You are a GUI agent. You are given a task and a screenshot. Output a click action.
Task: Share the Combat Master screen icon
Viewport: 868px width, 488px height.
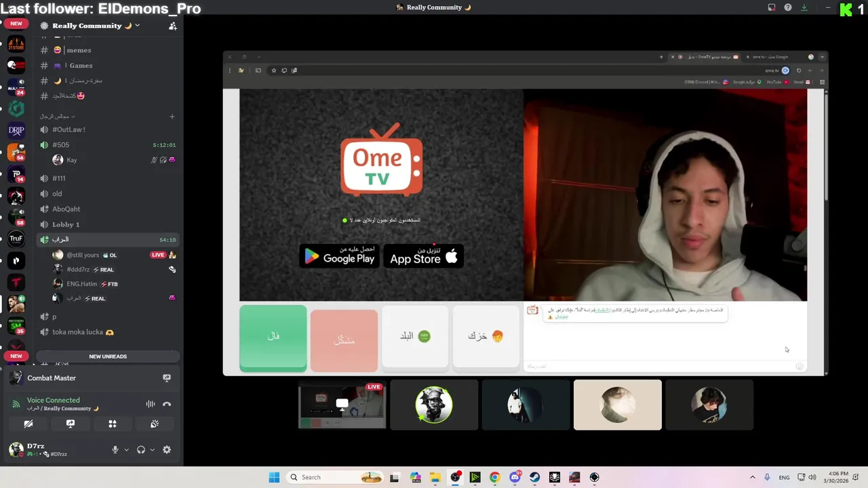click(x=167, y=378)
